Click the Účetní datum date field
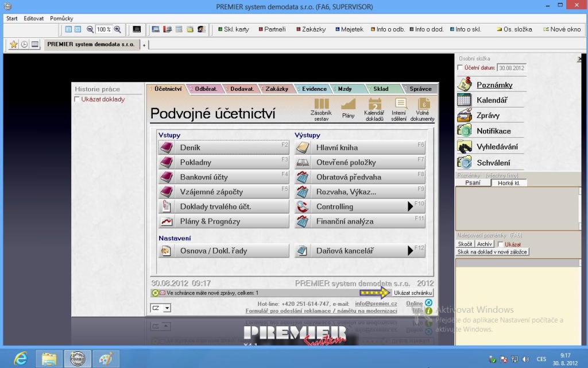 tap(512, 68)
